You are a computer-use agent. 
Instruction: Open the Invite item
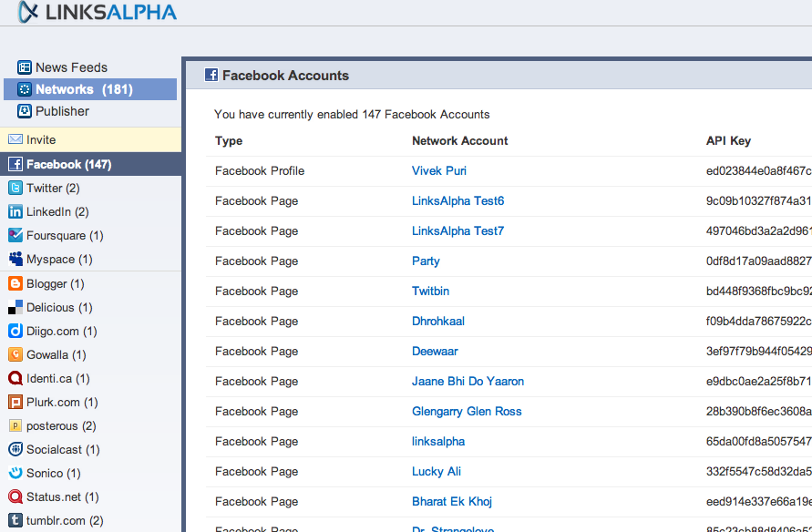pos(90,139)
